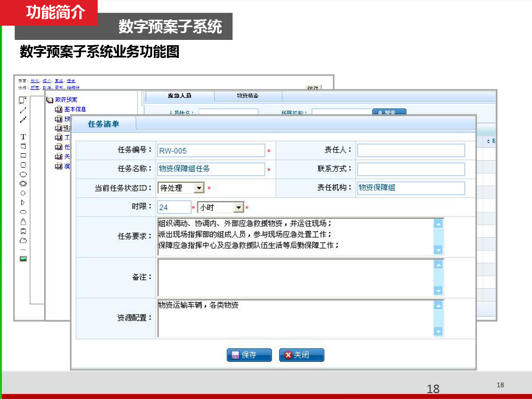Switch to the 应急人员 tab
The height and width of the screenshot is (399, 532).
179,96
